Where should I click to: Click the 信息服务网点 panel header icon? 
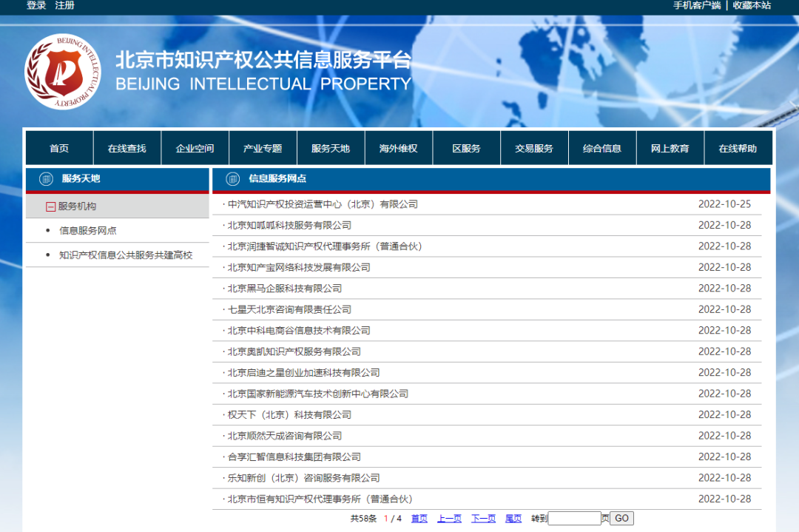coord(233,179)
